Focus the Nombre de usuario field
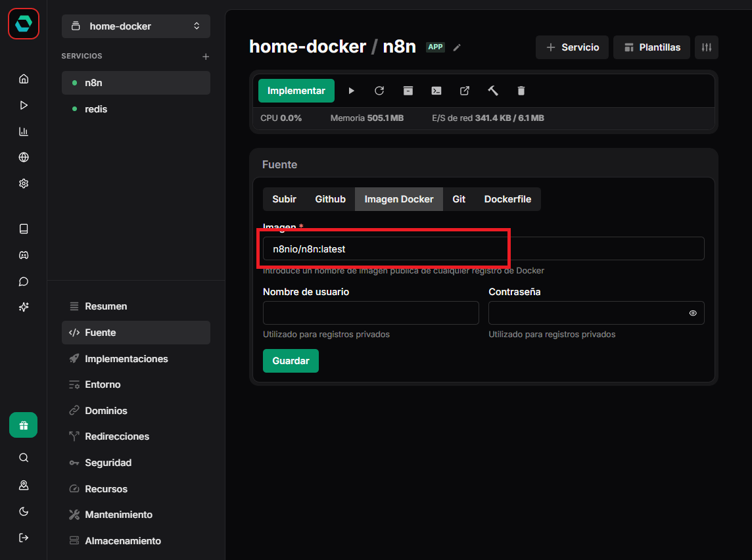Image resolution: width=752 pixels, height=560 pixels. tap(371, 313)
